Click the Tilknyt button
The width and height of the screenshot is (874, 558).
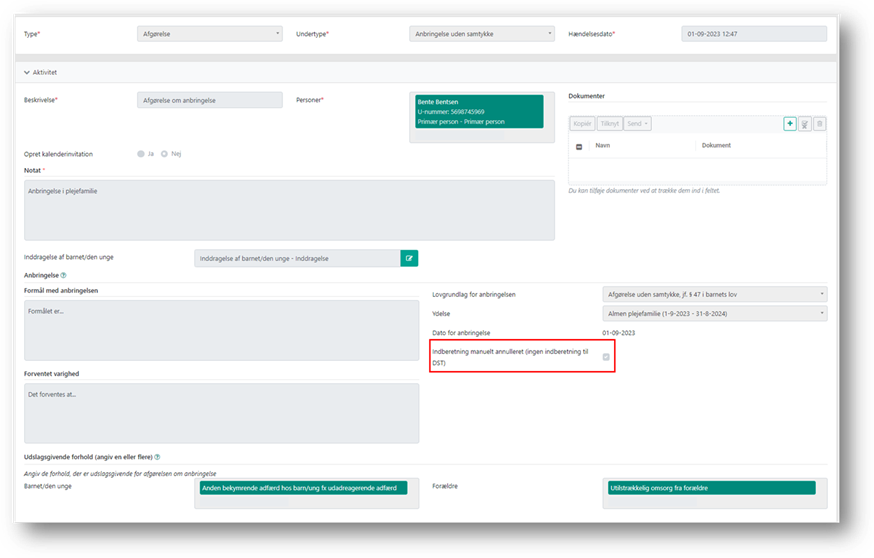[x=609, y=124]
